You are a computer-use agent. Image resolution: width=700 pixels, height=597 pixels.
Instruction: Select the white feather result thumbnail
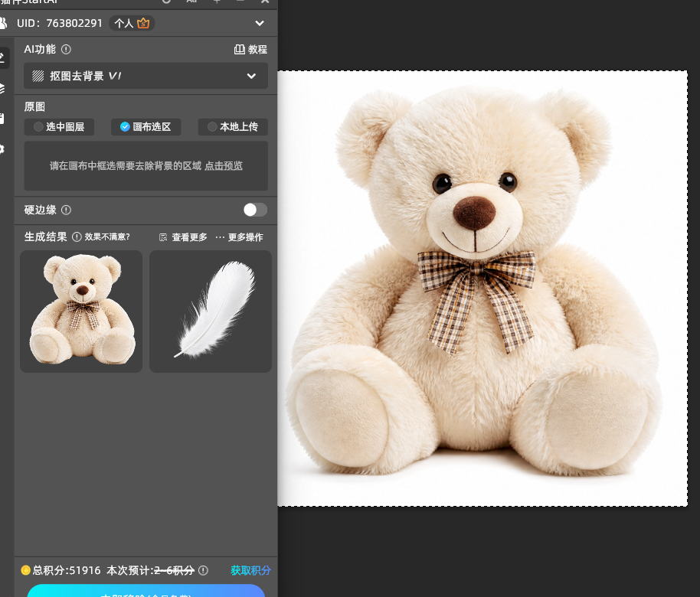pyautogui.click(x=211, y=312)
